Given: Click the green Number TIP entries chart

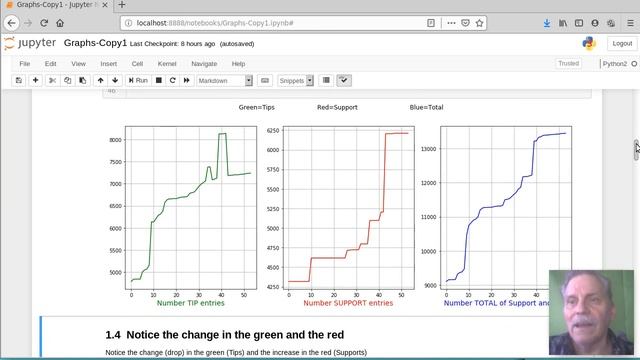Looking at the screenshot, I should pyautogui.click(x=191, y=208).
